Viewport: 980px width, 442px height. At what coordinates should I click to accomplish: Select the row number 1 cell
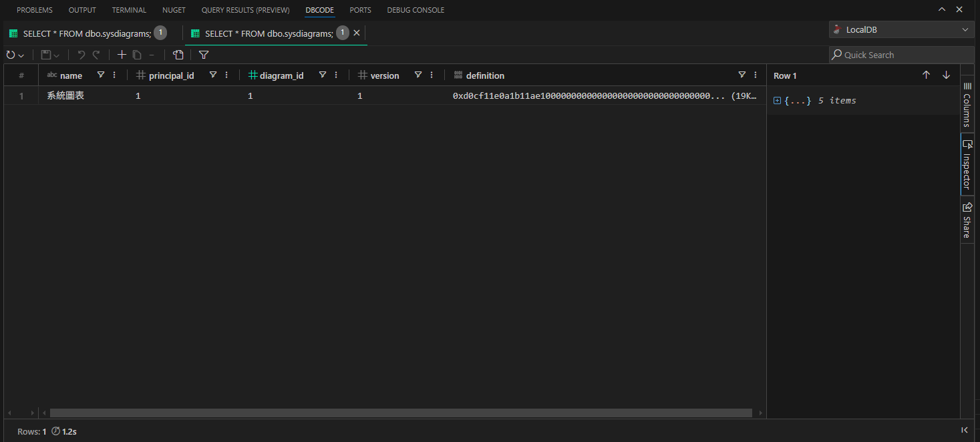21,95
